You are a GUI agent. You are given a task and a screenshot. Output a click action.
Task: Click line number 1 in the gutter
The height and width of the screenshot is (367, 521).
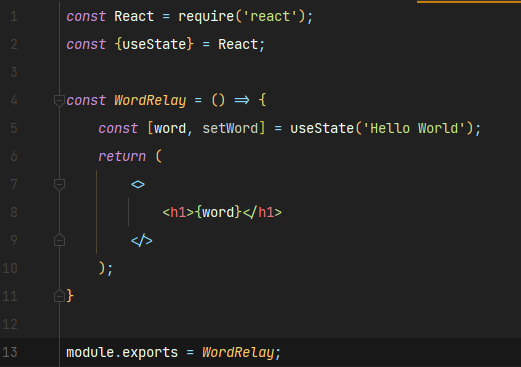point(14,16)
